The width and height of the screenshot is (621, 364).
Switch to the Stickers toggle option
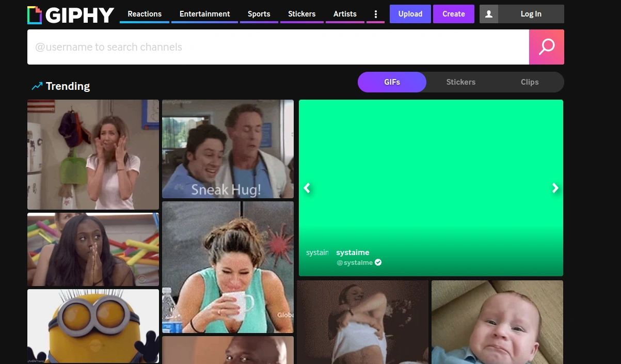tap(460, 82)
